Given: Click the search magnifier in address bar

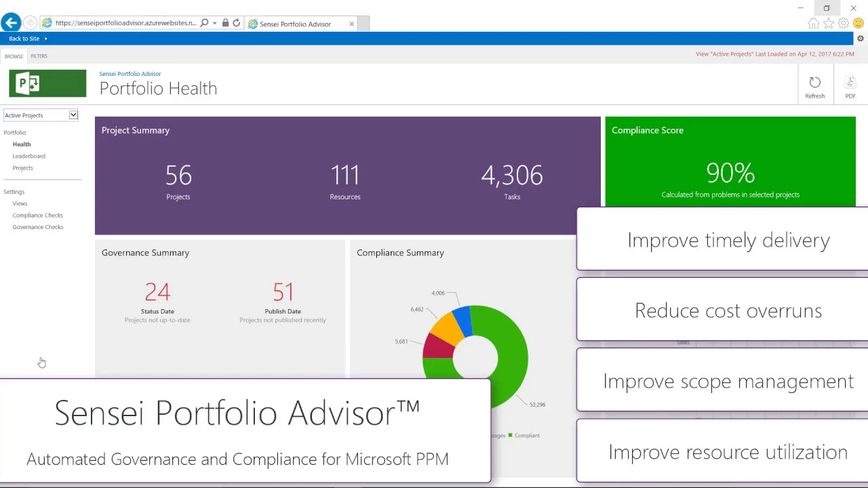Looking at the screenshot, I should click(204, 23).
